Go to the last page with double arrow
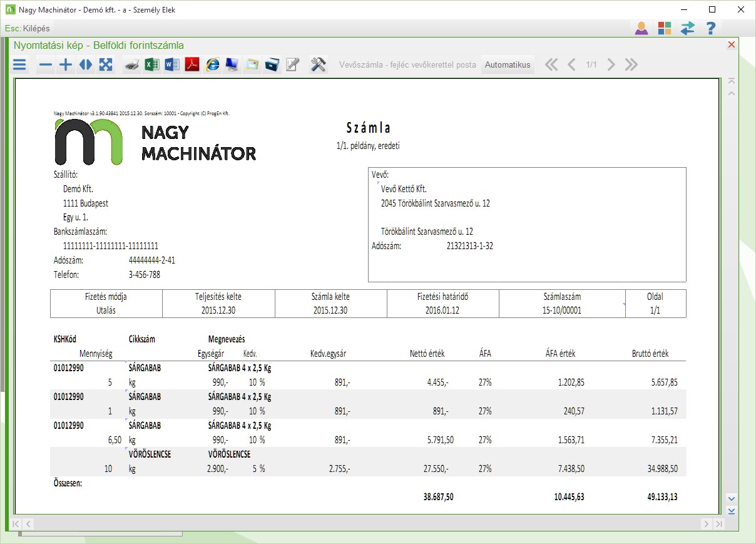The width and height of the screenshot is (756, 544). [x=631, y=65]
